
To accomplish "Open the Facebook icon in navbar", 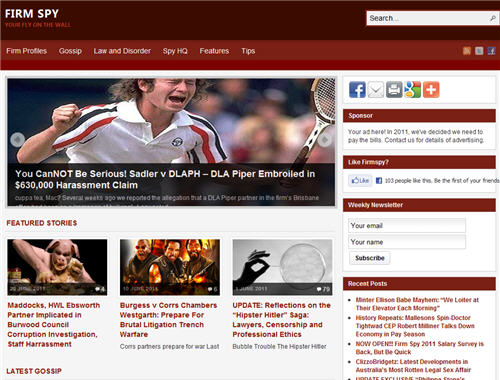I will click(491, 51).
